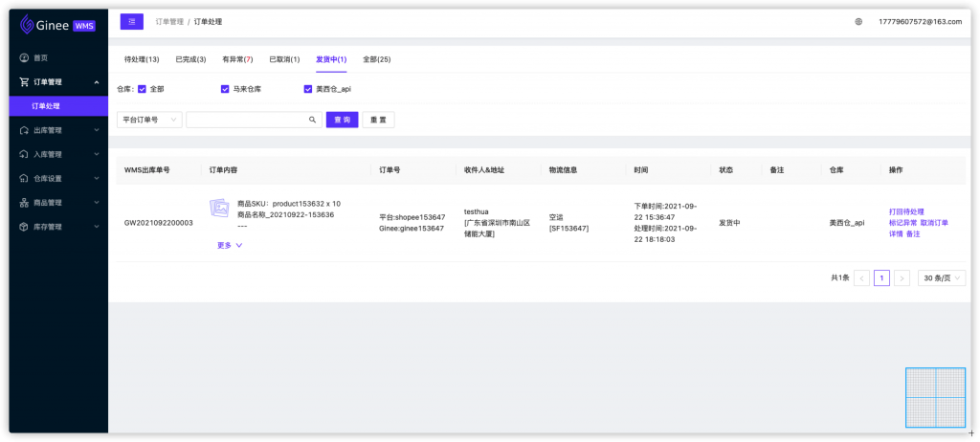
Task: Click the 备注 action link
Action: 913,233
